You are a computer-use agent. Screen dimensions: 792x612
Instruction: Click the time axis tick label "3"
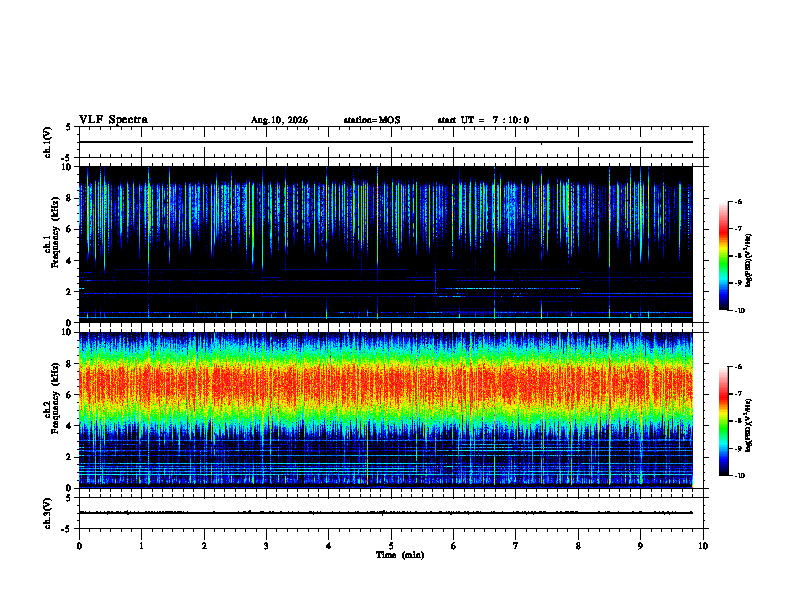pos(266,546)
